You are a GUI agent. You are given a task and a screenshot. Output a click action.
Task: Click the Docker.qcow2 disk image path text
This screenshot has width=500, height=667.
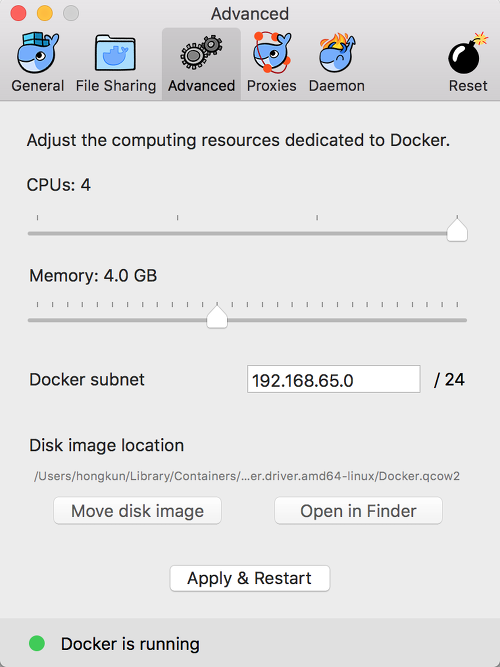click(247, 476)
